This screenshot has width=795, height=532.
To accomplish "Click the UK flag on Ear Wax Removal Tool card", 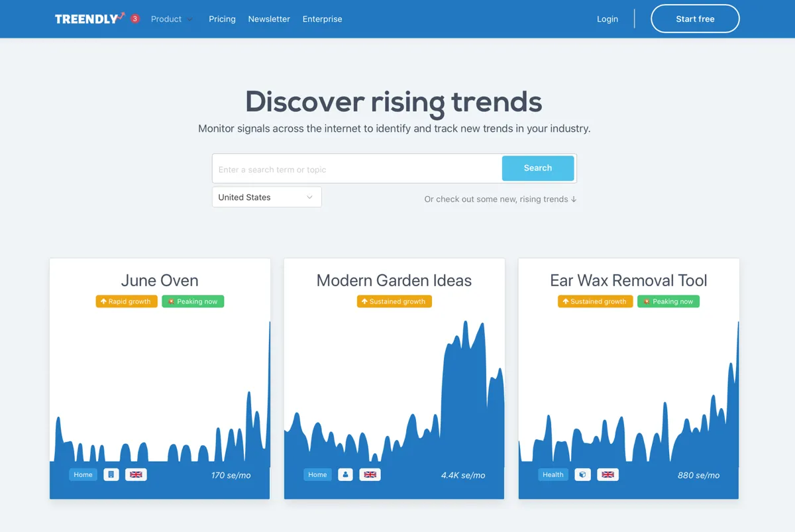I will point(608,474).
